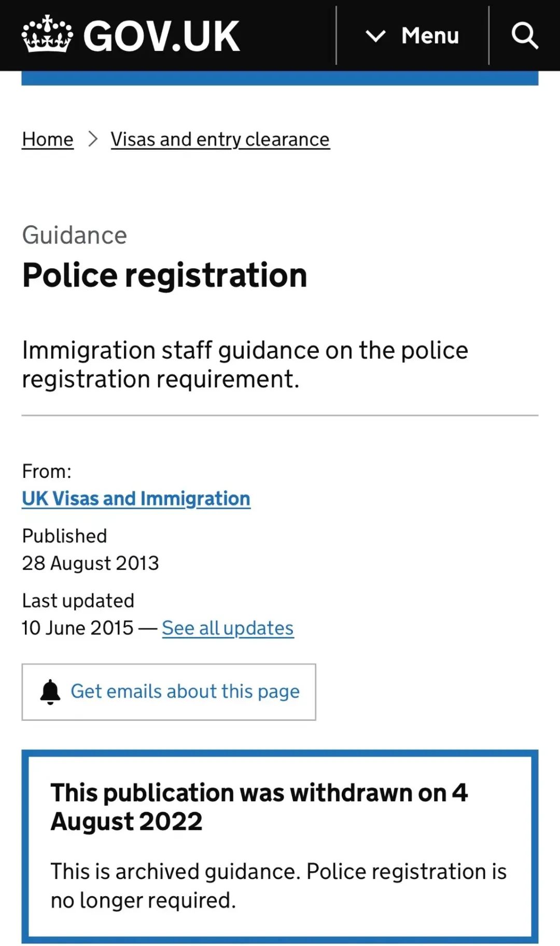
Task: Open search with the magnifier icon
Action: point(524,36)
